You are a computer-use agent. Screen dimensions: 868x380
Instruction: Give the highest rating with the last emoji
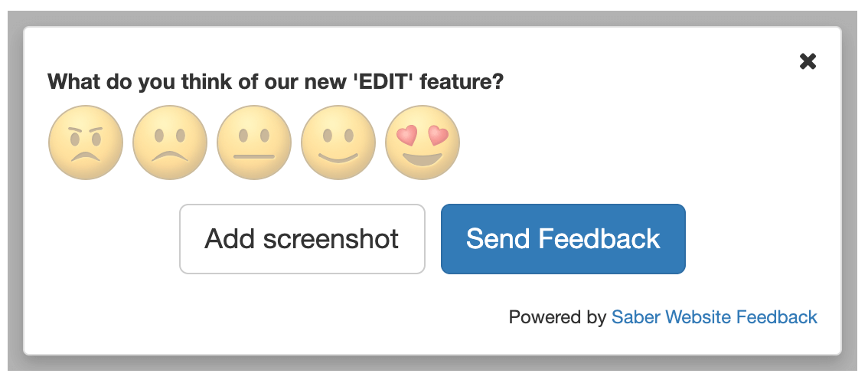pyautogui.click(x=423, y=143)
